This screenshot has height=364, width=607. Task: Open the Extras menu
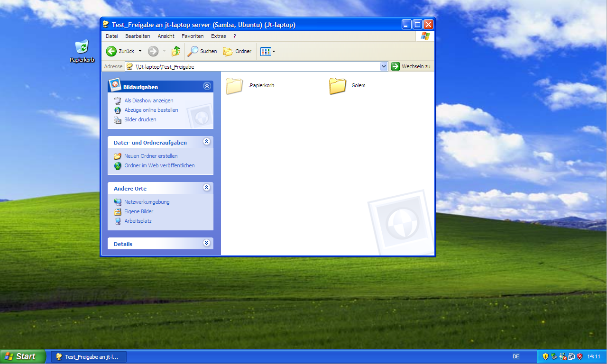point(219,36)
